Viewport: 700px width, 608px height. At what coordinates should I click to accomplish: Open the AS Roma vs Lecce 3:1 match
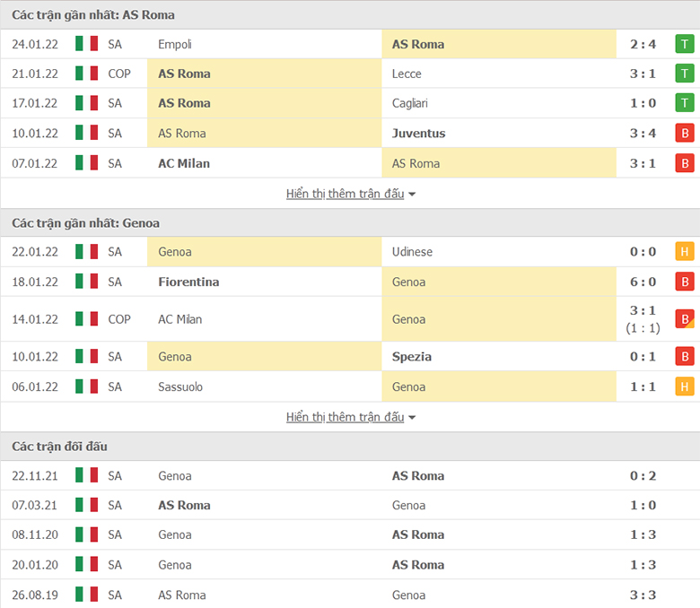[350, 74]
